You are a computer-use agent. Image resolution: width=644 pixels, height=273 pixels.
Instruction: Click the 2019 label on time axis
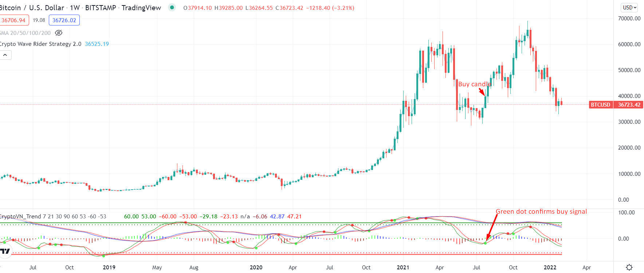(109, 267)
